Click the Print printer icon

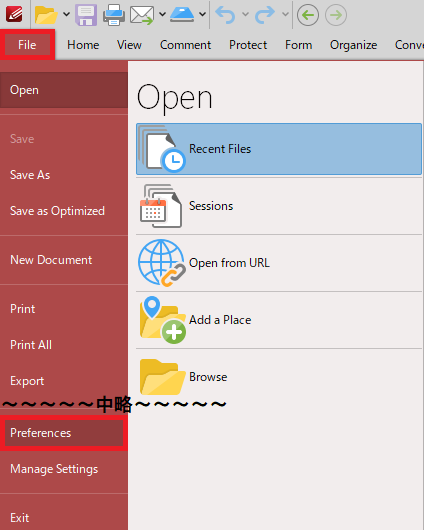tap(114, 15)
